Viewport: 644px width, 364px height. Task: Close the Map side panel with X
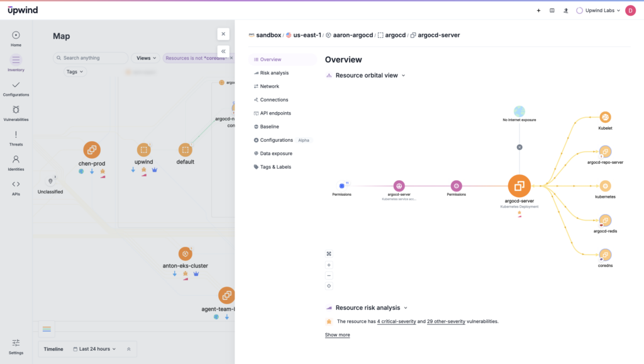pyautogui.click(x=223, y=34)
